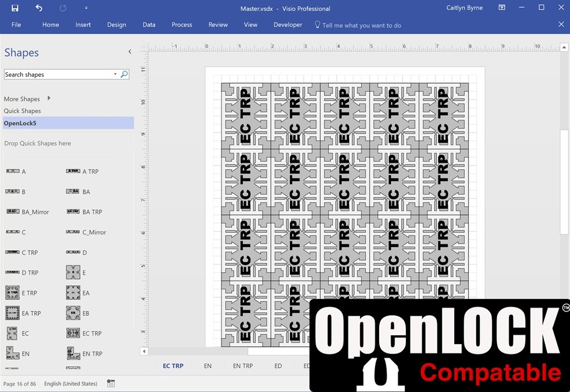The height and width of the screenshot is (392, 570).
Task: Switch to the EN page tab
Action: [x=208, y=366]
